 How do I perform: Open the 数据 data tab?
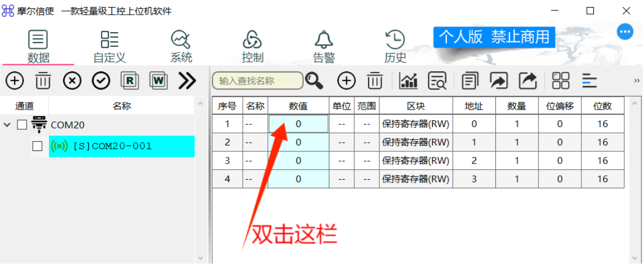(38, 46)
